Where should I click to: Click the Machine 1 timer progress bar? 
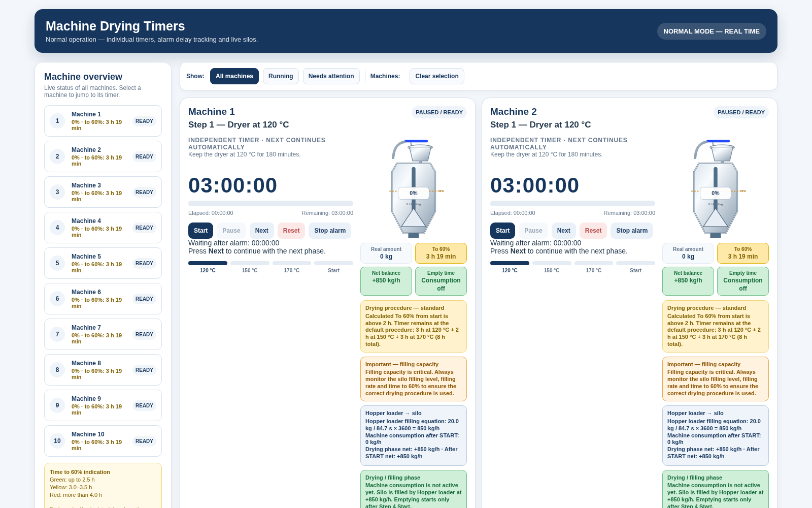pyautogui.click(x=270, y=203)
